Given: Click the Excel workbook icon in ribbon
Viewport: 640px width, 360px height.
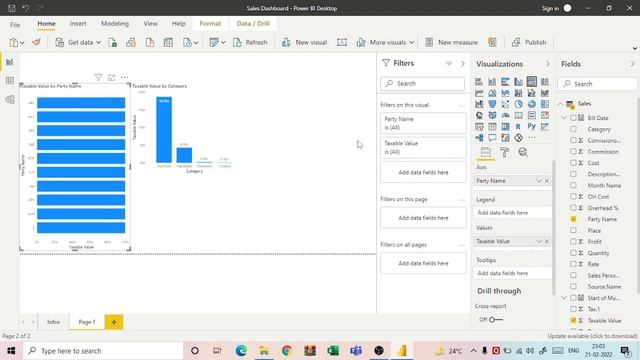Looking at the screenshot, I should click(112, 42).
